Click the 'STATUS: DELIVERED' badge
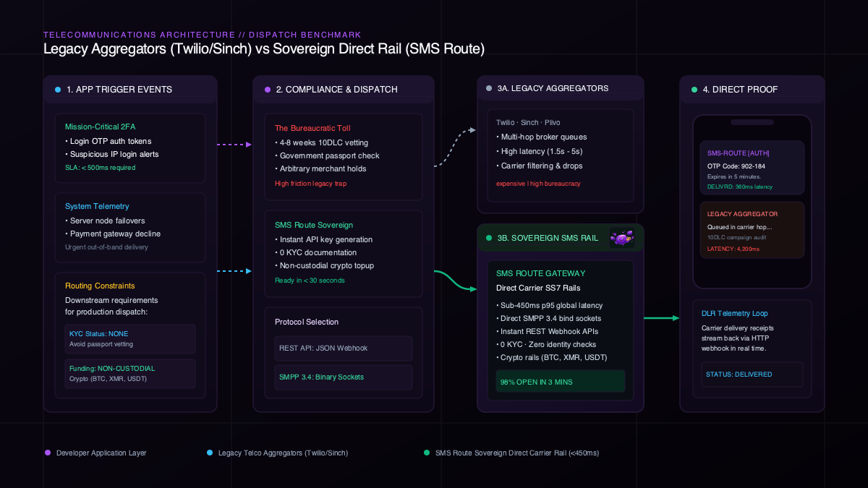Screen dimensions: 868x488 (752, 374)
